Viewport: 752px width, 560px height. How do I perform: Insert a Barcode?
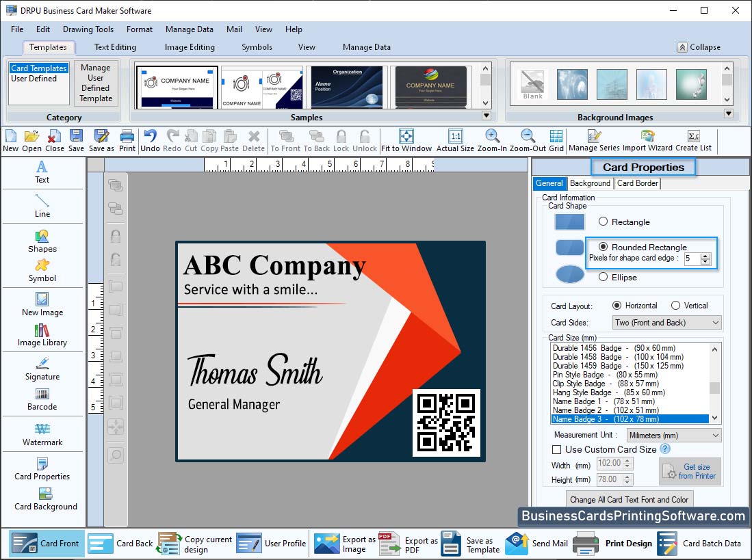pyautogui.click(x=42, y=399)
